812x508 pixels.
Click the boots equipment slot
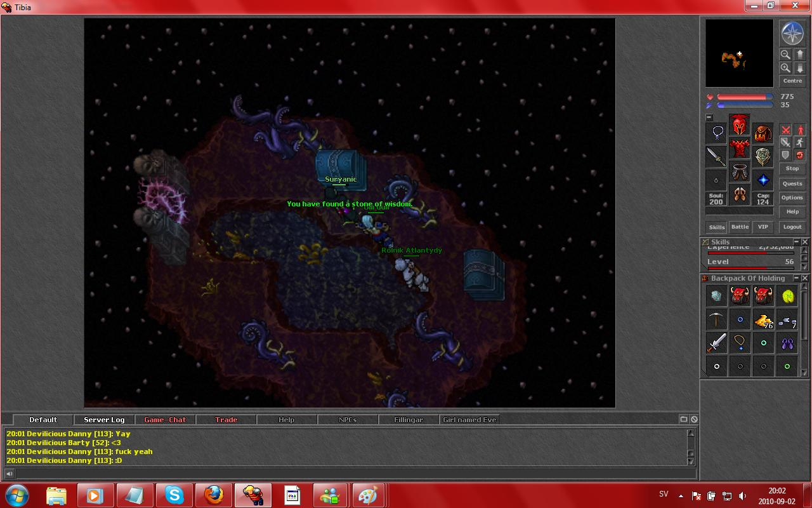pyautogui.click(x=740, y=194)
